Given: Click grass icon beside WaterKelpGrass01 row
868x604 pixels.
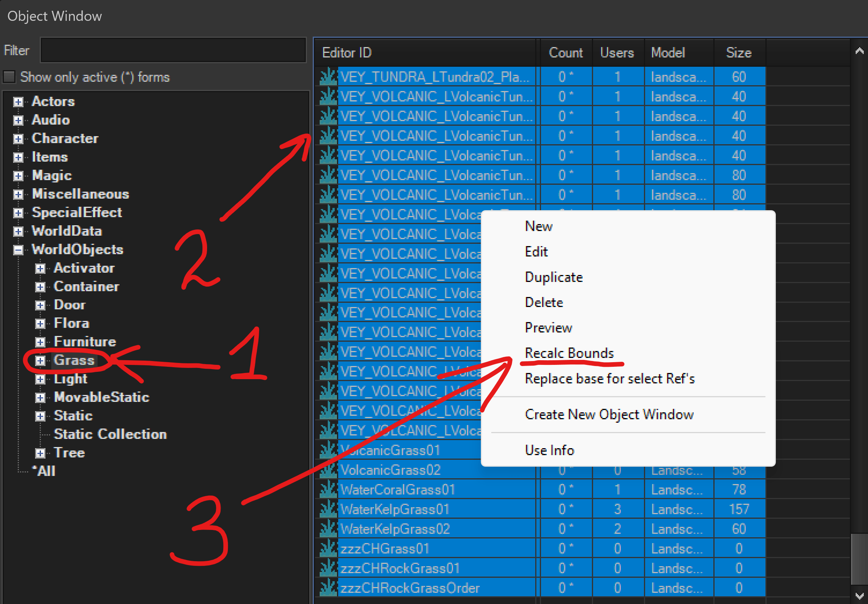Looking at the screenshot, I should [x=328, y=509].
